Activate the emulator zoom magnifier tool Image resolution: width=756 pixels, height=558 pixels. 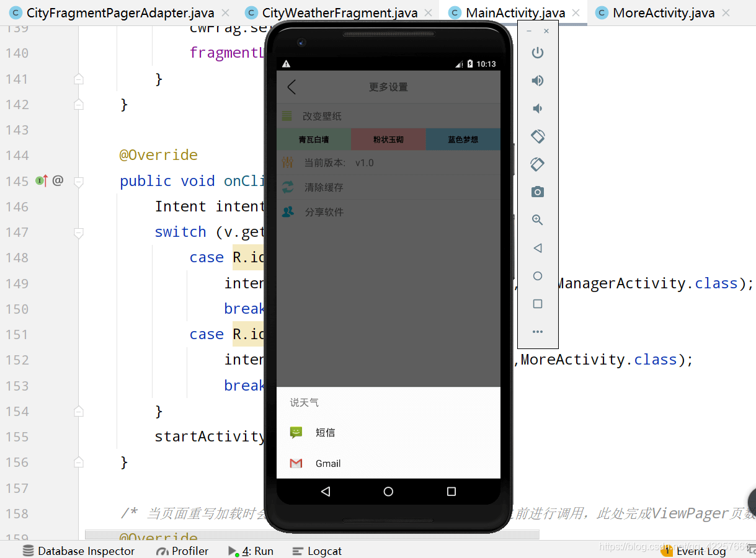pos(537,219)
